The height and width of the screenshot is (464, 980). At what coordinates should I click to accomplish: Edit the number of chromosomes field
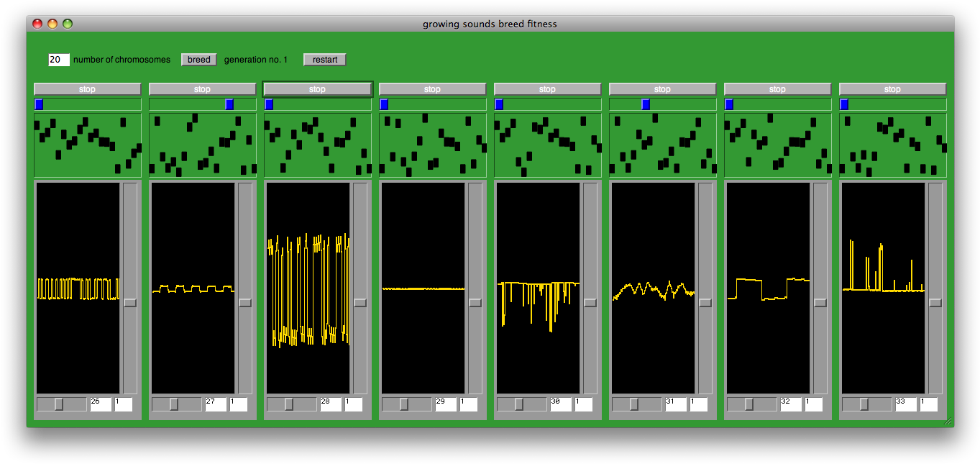pyautogui.click(x=58, y=60)
